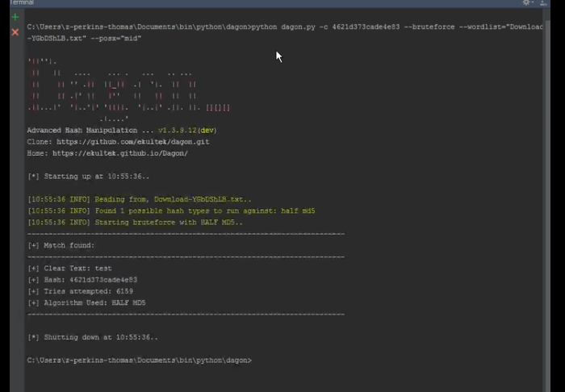Open a new terminal session with plus icon

pos(15,17)
